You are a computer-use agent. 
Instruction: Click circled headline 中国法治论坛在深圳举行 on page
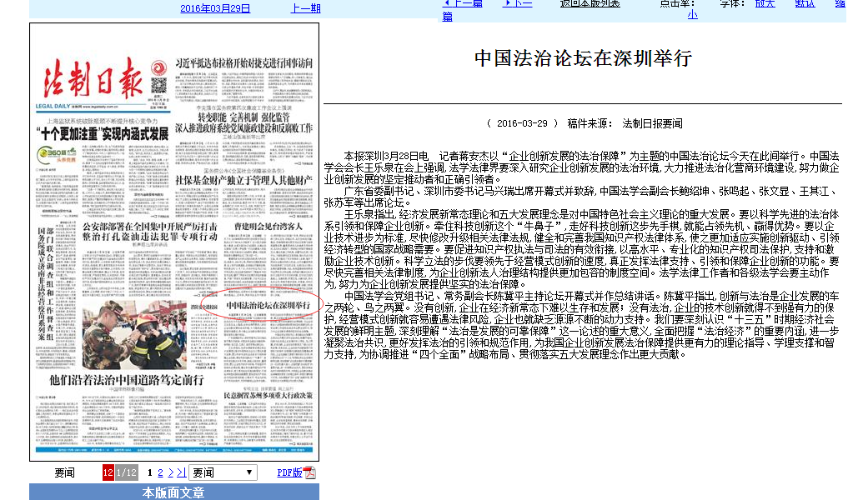[263, 306]
